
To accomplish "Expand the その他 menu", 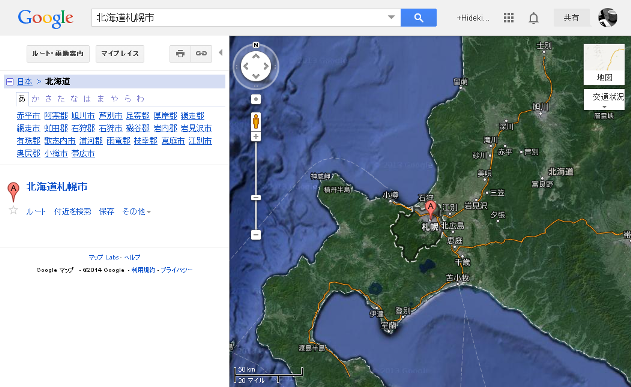I will 136,212.
